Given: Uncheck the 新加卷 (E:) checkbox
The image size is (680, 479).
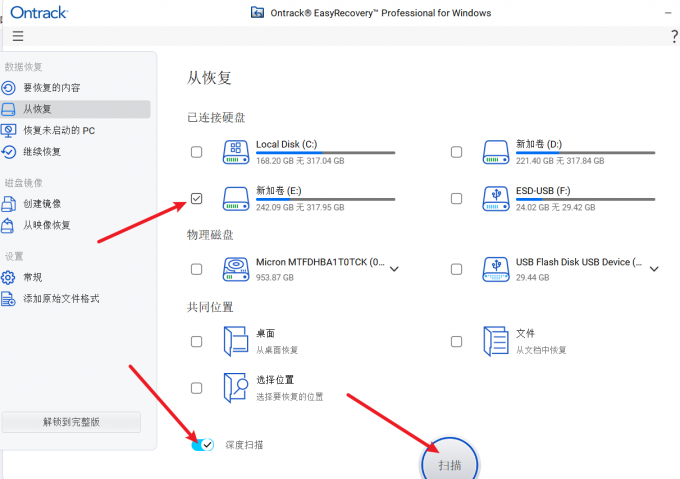Looking at the screenshot, I should point(196,199).
